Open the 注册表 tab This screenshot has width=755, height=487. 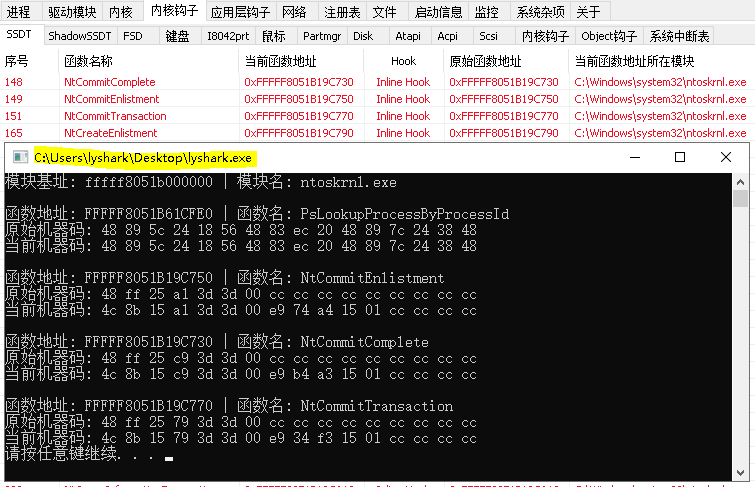click(x=342, y=12)
